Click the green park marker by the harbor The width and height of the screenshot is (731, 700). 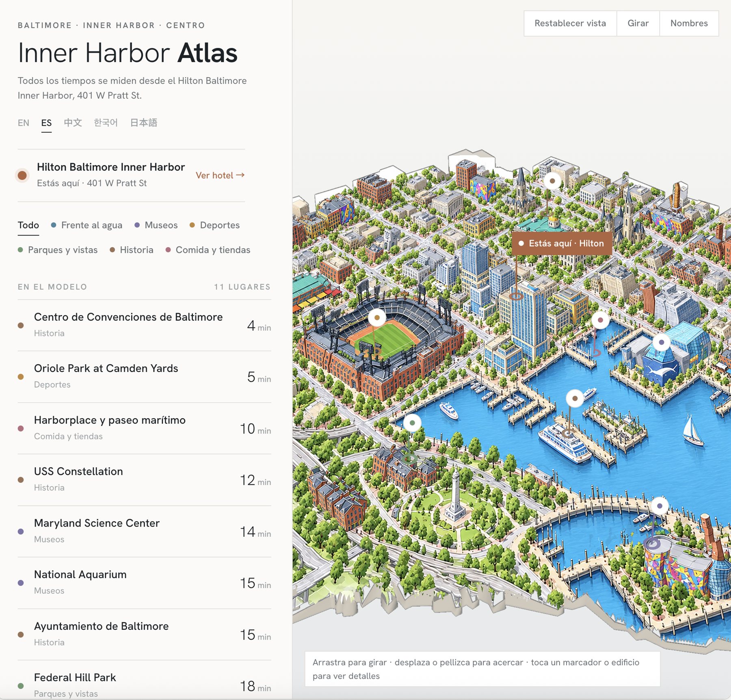(412, 423)
